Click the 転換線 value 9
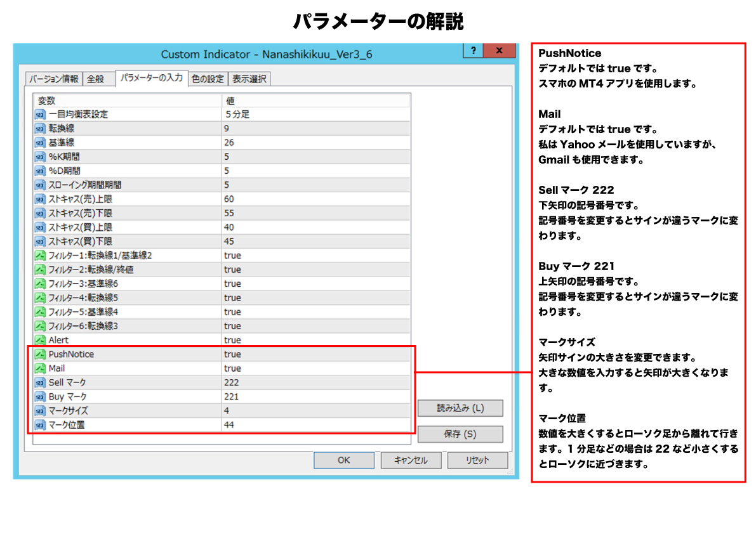This screenshot has height=534, width=756. pos(227,129)
